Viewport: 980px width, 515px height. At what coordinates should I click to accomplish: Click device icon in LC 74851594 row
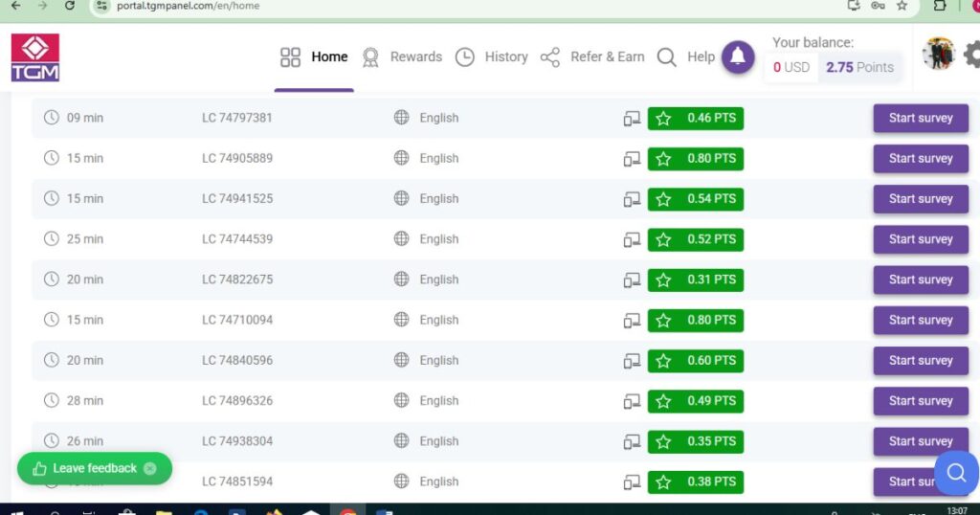click(632, 481)
